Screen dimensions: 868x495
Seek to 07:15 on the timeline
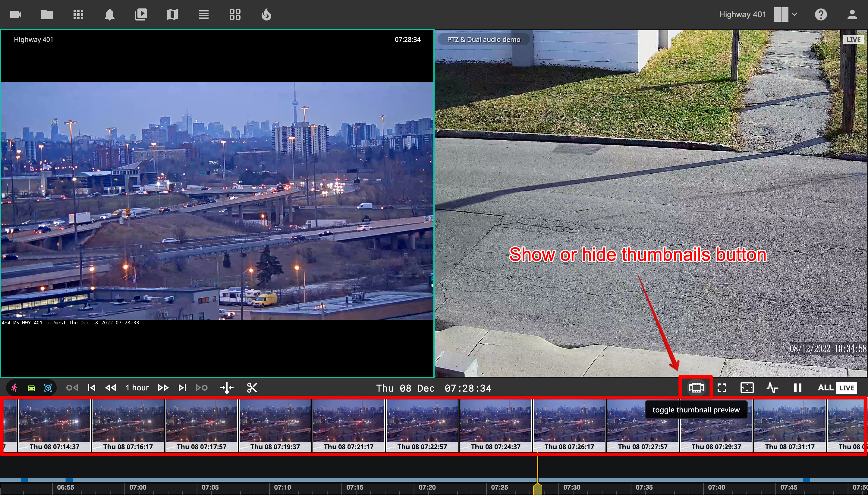pyautogui.click(x=355, y=487)
